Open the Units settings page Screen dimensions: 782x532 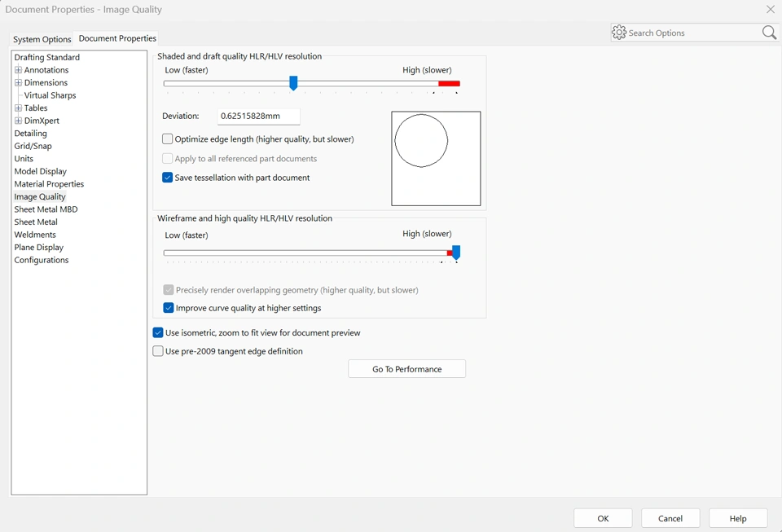24,159
